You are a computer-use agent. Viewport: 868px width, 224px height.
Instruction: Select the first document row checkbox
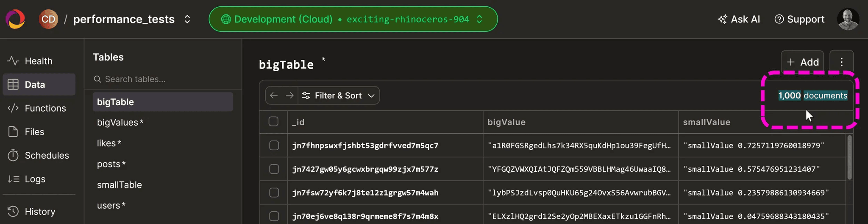(x=274, y=146)
